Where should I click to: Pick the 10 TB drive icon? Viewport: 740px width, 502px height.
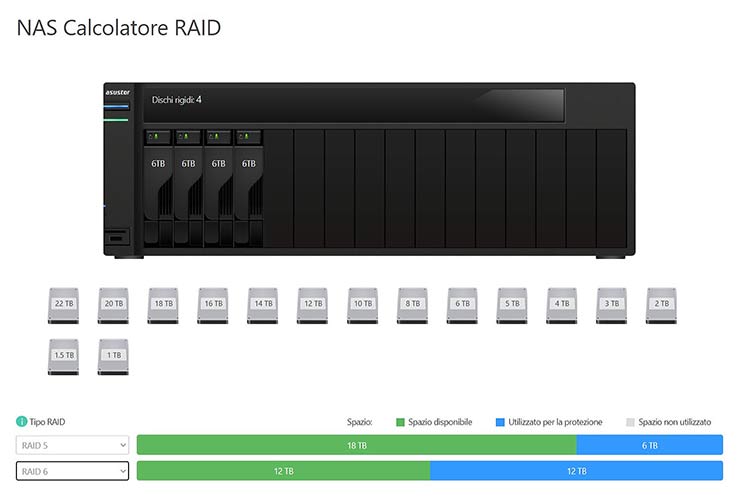tap(362, 304)
